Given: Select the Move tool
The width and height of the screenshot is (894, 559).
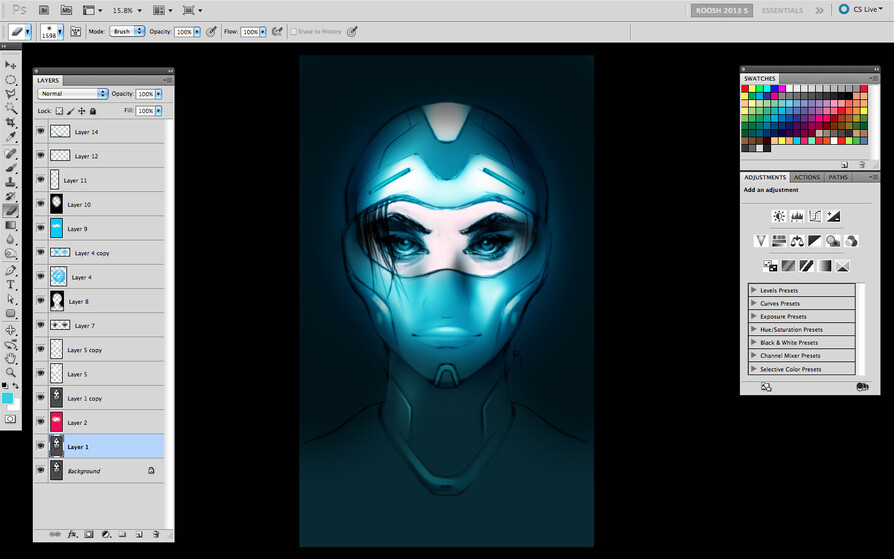Looking at the screenshot, I should pos(10,65).
